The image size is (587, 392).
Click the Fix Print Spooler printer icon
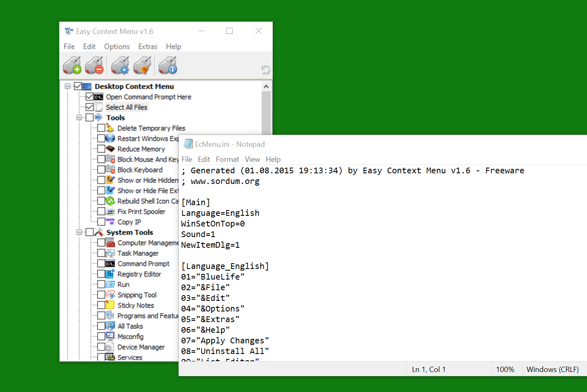tap(110, 211)
